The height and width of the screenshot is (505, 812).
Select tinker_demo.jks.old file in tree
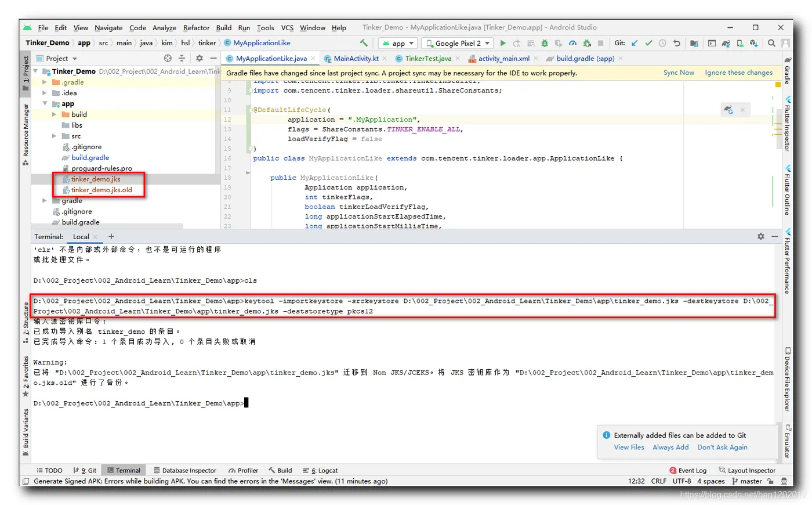(x=101, y=190)
